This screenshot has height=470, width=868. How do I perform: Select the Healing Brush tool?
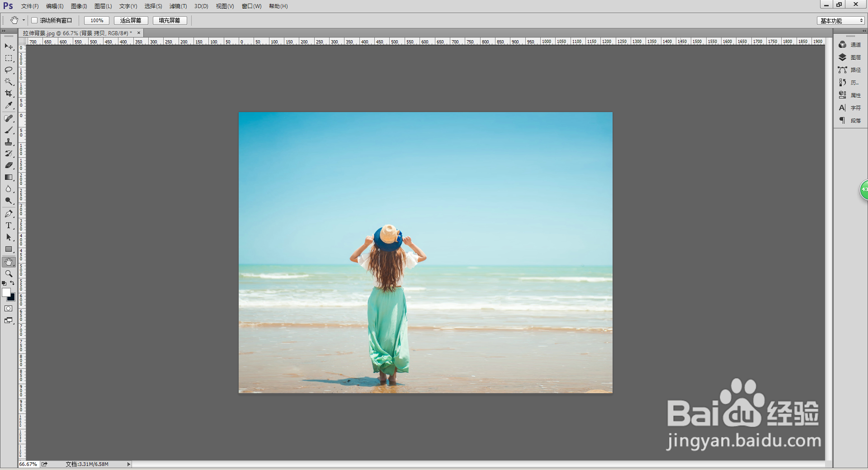(9, 118)
